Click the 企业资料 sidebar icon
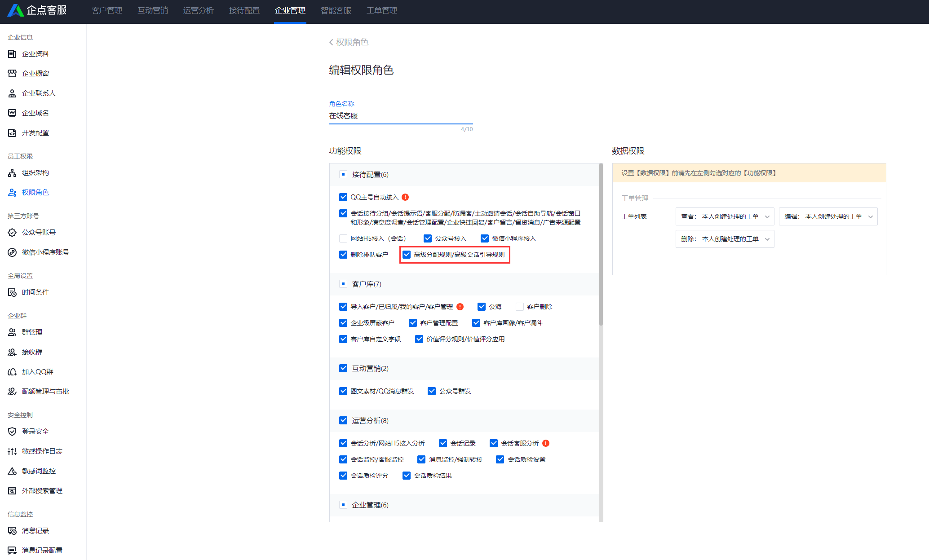 (x=12, y=54)
